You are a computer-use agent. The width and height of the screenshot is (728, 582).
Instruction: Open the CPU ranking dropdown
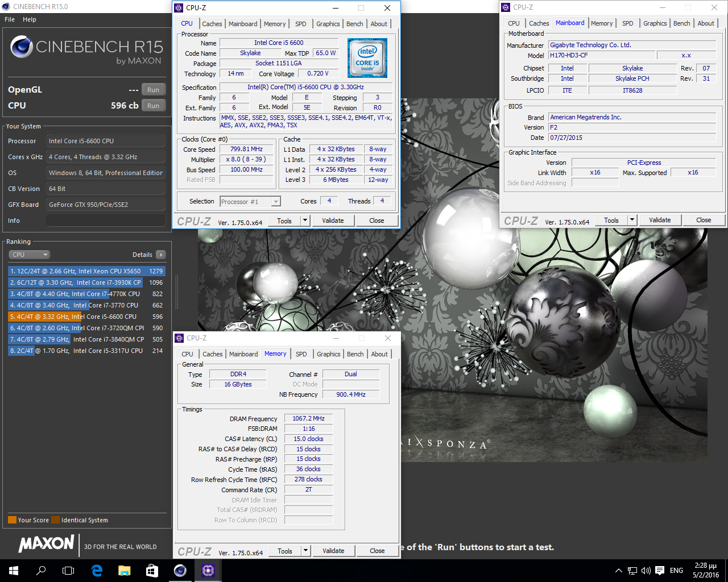tap(30, 255)
